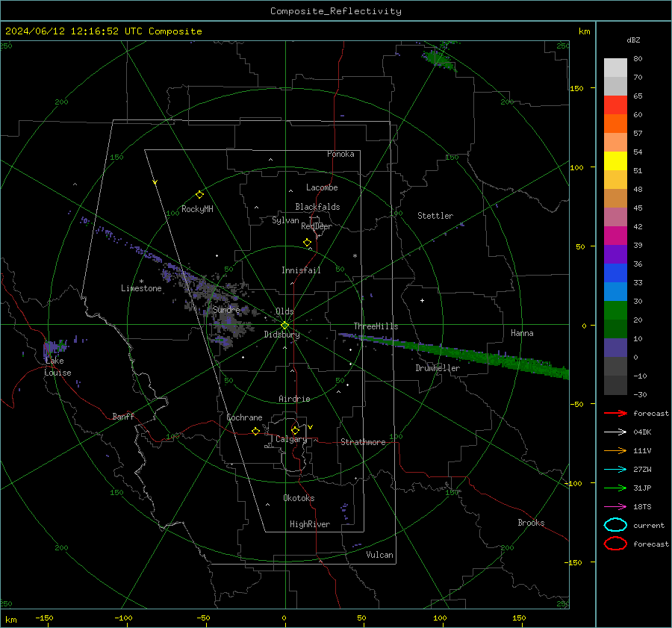Click the green echo band near Drumheller
672x628 pixels.
click(x=454, y=352)
